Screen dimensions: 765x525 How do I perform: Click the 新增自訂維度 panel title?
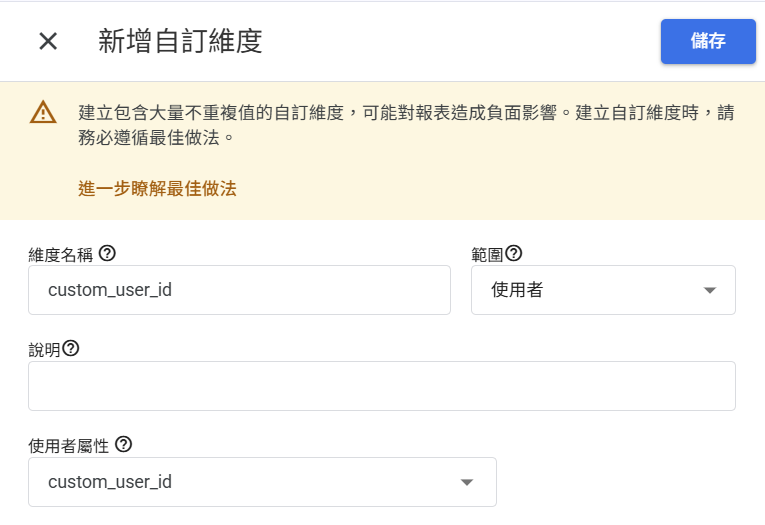pyautogui.click(x=180, y=41)
